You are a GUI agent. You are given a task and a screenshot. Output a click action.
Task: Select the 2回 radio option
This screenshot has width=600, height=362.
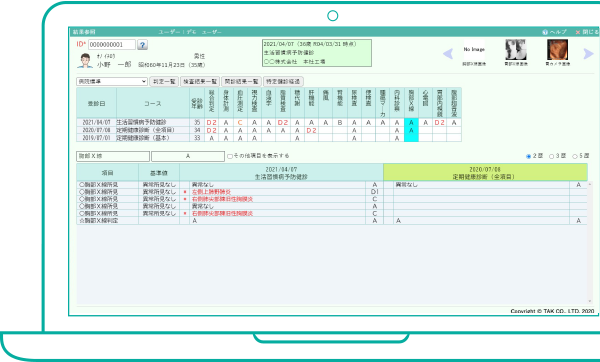point(528,156)
